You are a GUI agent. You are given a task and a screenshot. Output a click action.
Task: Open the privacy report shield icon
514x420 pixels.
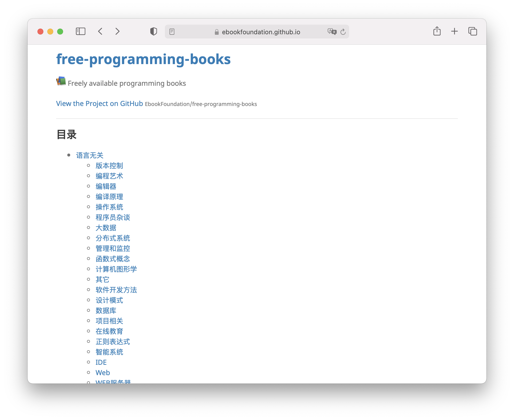click(x=154, y=32)
